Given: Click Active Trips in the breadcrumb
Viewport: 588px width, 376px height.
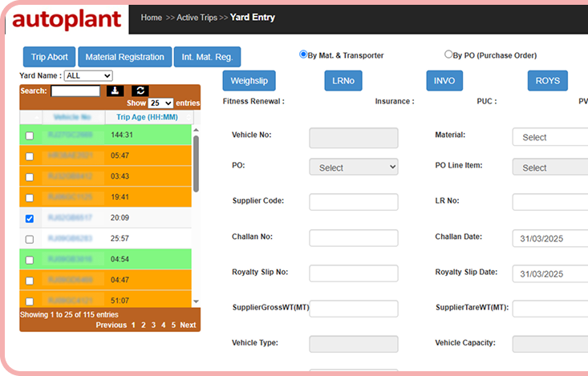Looking at the screenshot, I should pos(197,17).
